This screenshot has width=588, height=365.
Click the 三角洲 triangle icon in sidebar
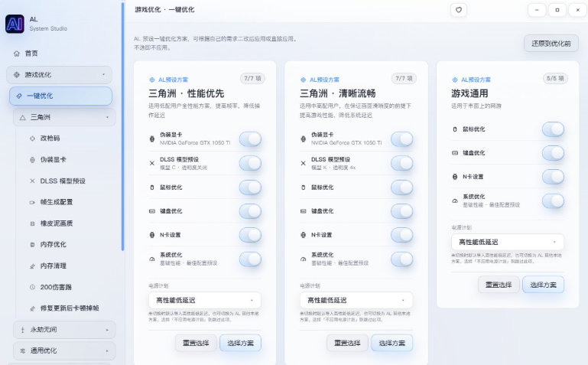tap(22, 117)
